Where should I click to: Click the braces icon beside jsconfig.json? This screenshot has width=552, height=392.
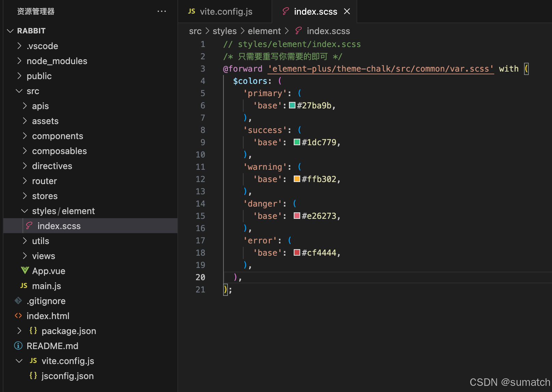tap(33, 375)
